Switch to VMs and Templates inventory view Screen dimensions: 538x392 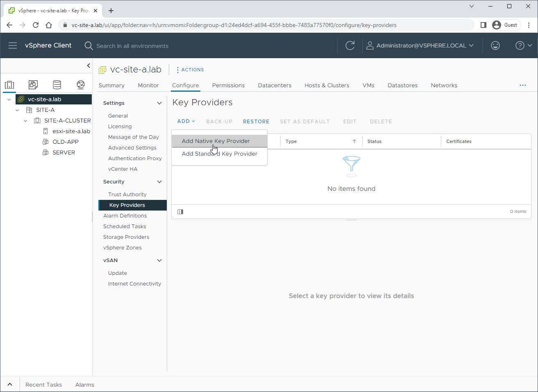pyautogui.click(x=33, y=85)
